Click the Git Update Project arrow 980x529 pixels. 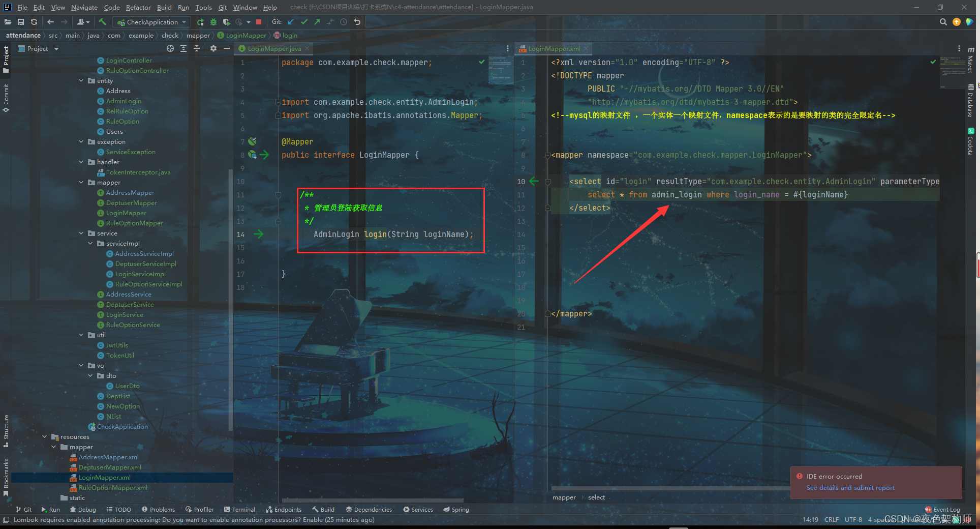coord(291,22)
